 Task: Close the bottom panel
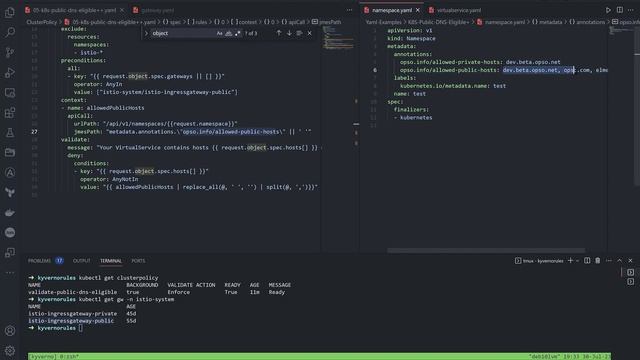click(x=630, y=260)
